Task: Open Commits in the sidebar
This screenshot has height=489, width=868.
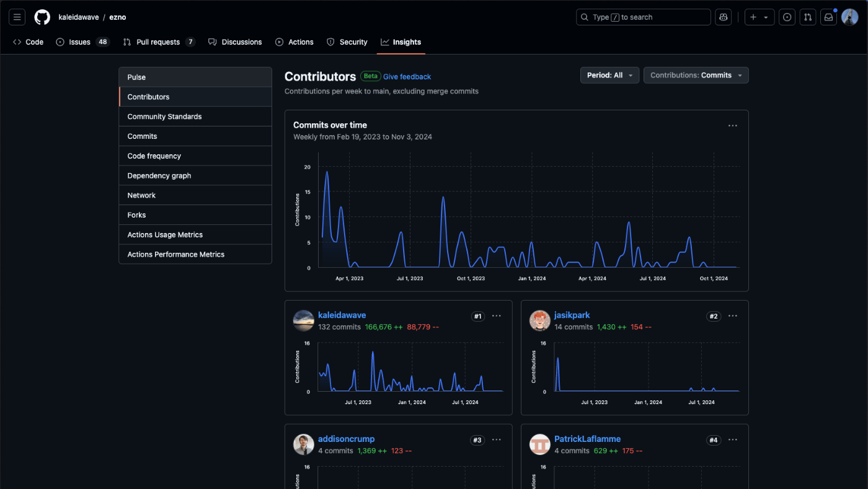Action: click(195, 136)
